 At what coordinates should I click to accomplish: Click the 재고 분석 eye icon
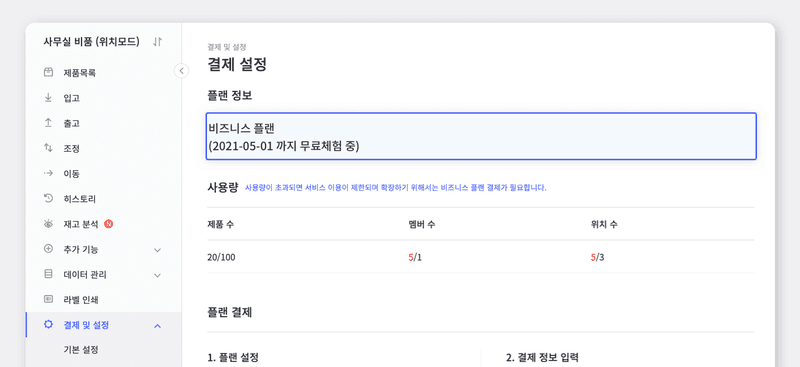coord(48,224)
